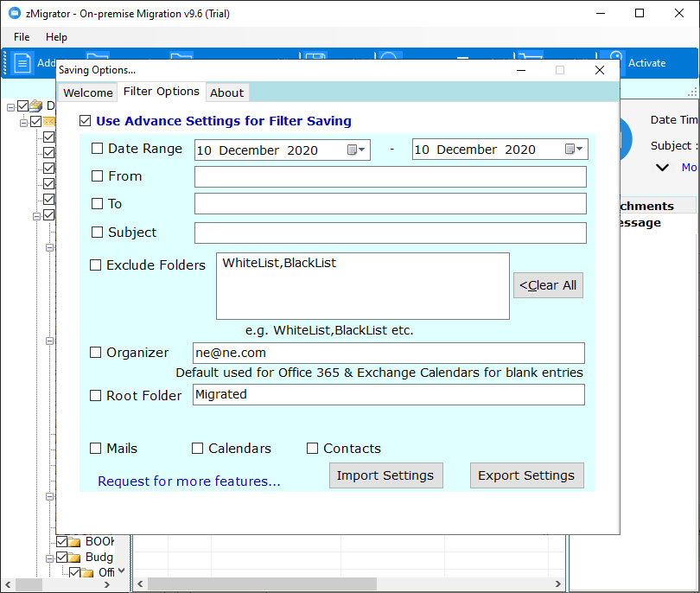The height and width of the screenshot is (593, 700).
Task: Click the down arrow of tree vertical scrollbar
Action: 122,571
